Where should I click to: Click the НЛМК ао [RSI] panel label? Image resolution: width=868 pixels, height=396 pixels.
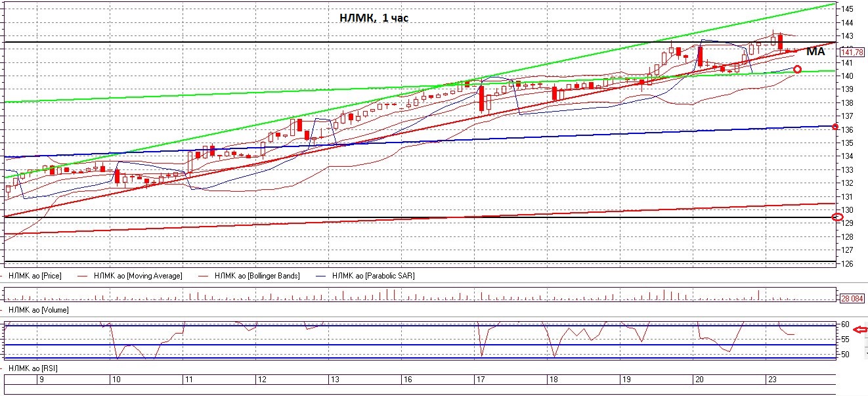click(x=32, y=368)
